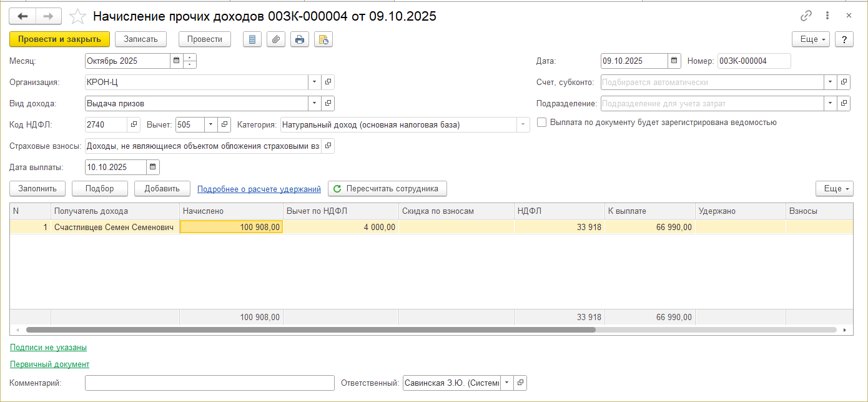The height and width of the screenshot is (402, 868).
Task: Open document movements report icon
Action: 252,39
